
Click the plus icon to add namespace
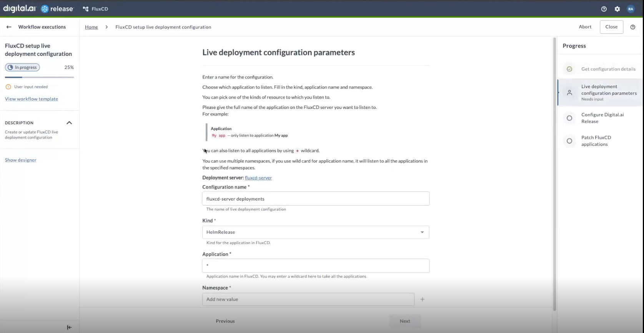coord(422,299)
